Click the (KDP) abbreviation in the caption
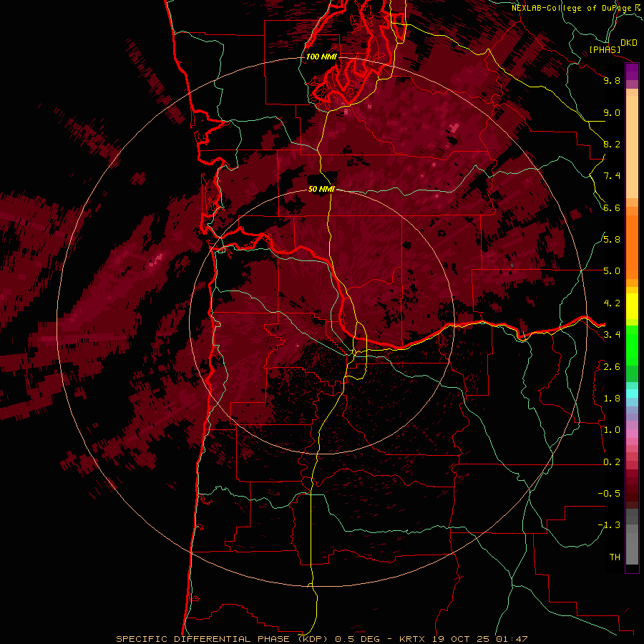This screenshot has height=644, width=644. (x=313, y=639)
